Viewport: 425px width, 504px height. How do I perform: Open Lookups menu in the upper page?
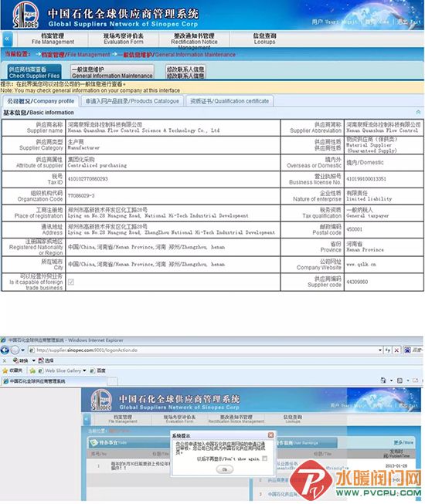click(x=264, y=39)
